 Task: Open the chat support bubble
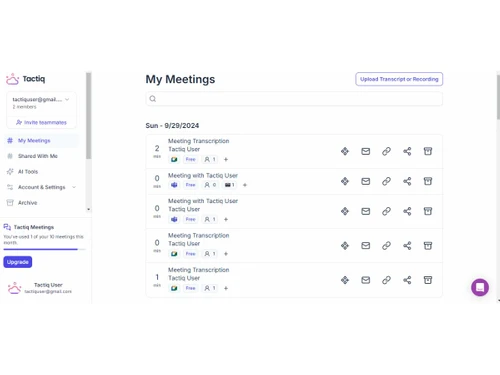tap(480, 287)
